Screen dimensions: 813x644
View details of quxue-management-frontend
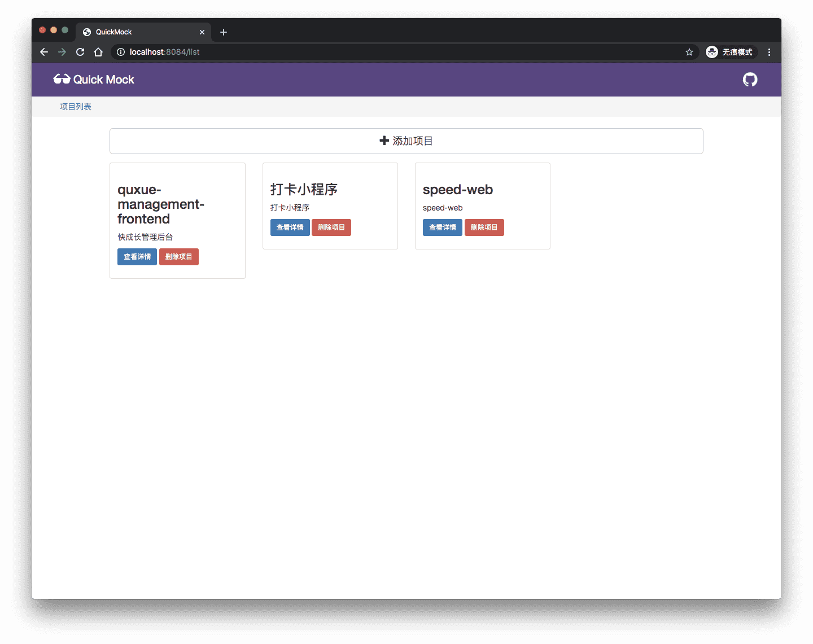(x=137, y=257)
